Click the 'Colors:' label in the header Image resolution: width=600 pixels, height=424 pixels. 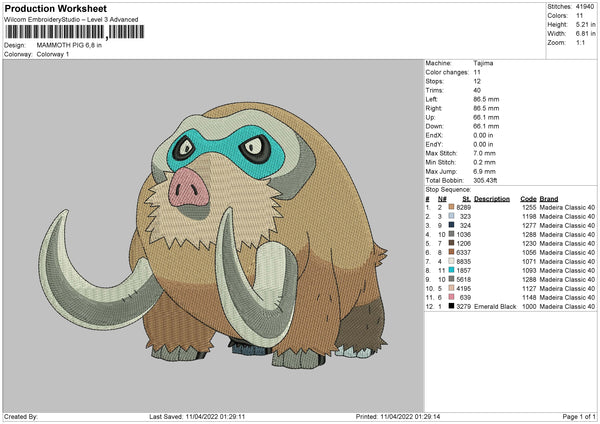pos(557,16)
